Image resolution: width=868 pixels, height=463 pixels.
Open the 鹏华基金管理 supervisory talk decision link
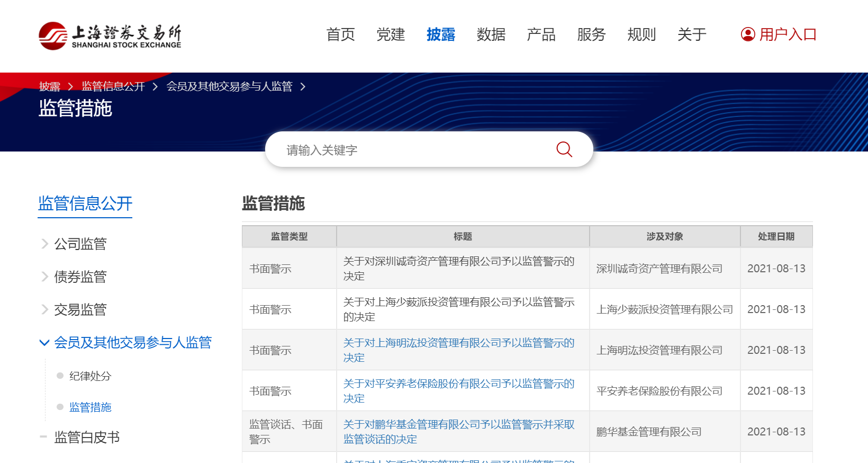point(459,432)
